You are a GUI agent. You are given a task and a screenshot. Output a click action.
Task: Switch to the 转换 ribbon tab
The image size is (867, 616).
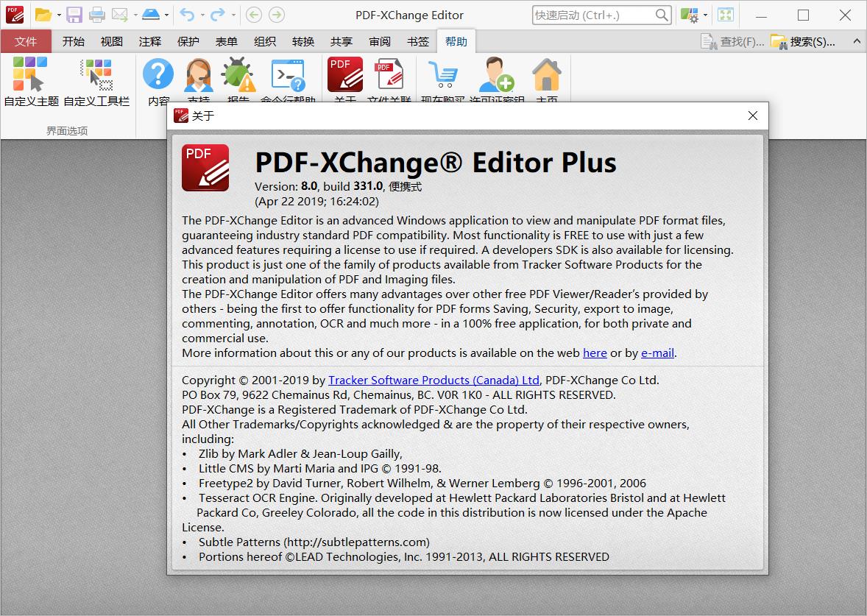point(303,41)
